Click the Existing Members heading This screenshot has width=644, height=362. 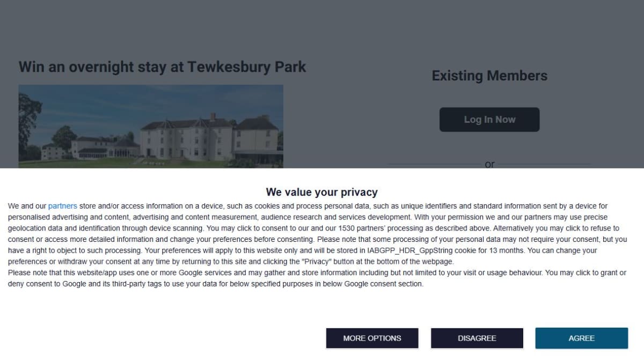coord(489,76)
